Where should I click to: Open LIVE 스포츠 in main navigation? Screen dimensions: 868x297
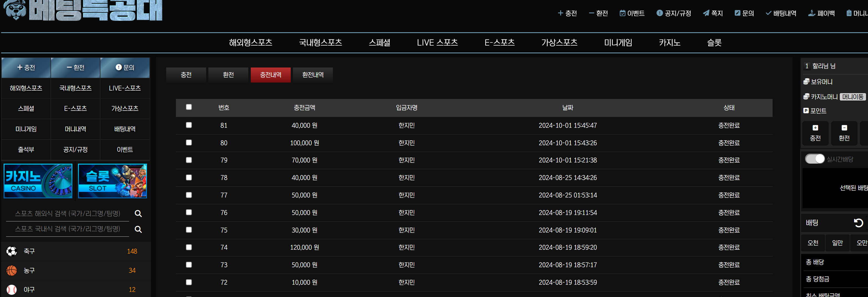coord(437,43)
